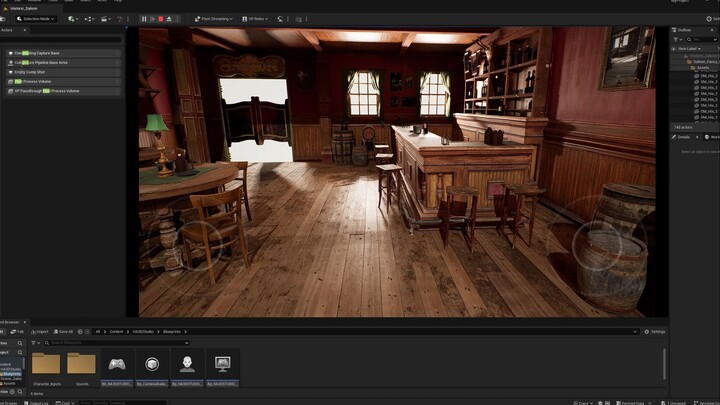Switch to the Details panel tab
Image resolution: width=720 pixels, height=405 pixels.
tap(684, 137)
